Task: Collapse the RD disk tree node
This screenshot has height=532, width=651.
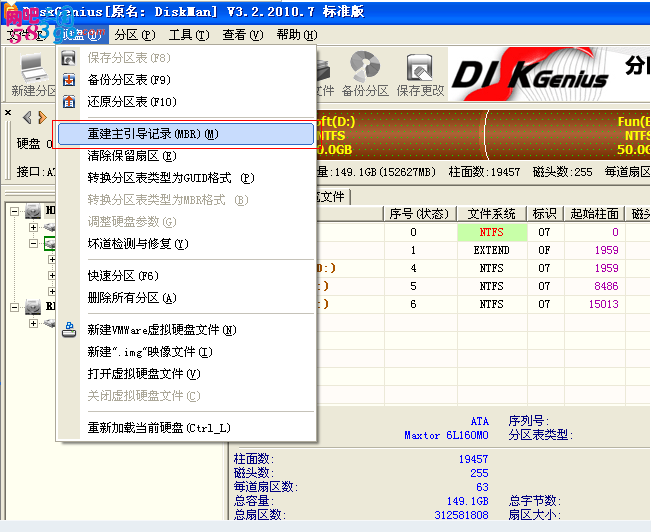Action: [x=15, y=307]
